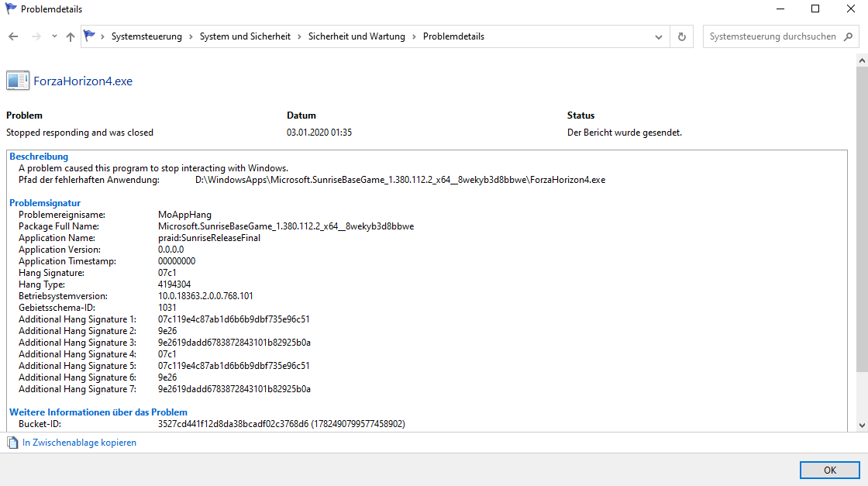Screen dimensions: 868x486
Task: Click the OS version 10.0.18363.2.0.0.768.101
Action: click(x=205, y=296)
